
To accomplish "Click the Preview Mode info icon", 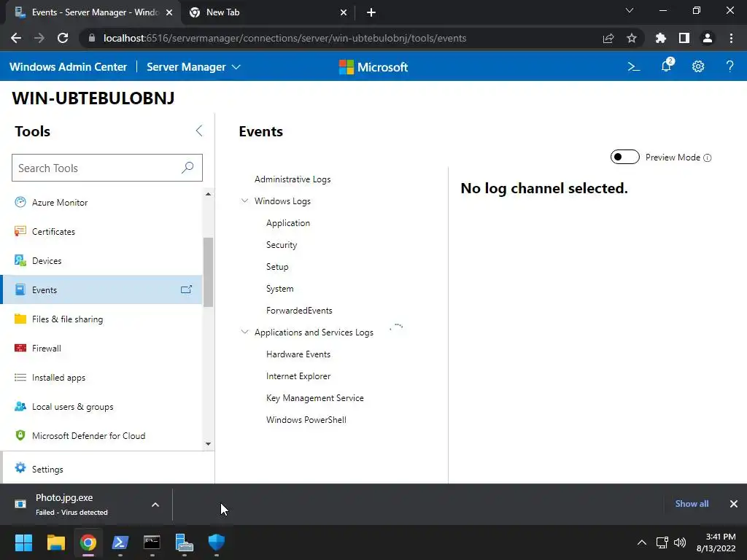I will tap(708, 157).
